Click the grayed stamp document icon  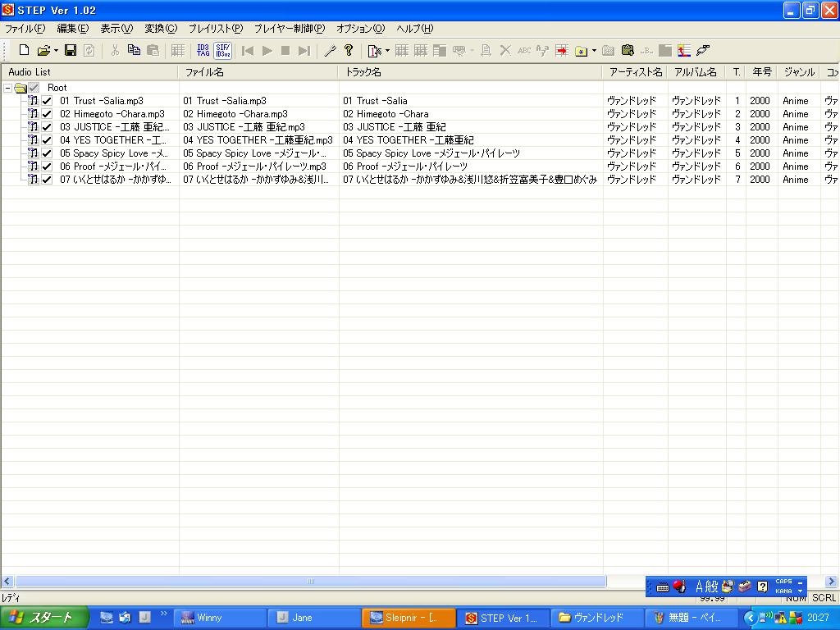click(486, 50)
